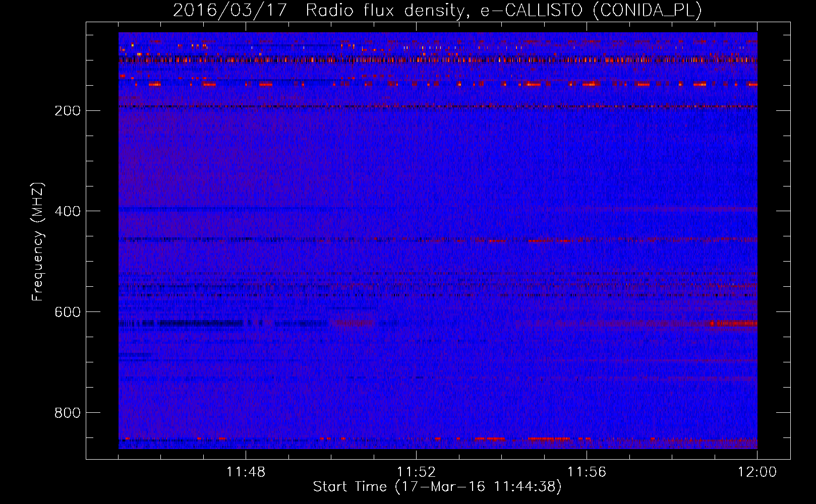The height and width of the screenshot is (504, 816).
Task: Select the 800 frequency axis label
Action: (x=67, y=413)
